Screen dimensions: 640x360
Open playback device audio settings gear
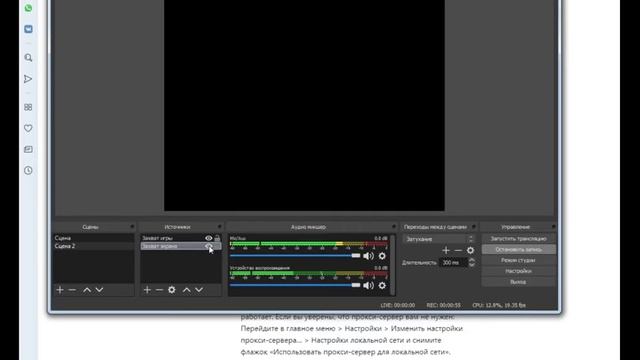382,285
